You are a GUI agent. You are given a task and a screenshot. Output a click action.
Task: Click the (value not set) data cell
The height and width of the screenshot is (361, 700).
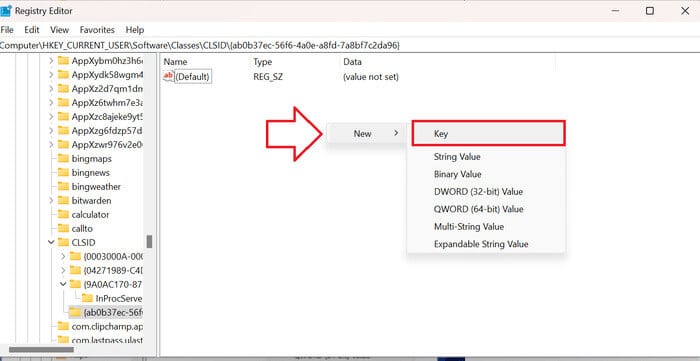point(371,77)
